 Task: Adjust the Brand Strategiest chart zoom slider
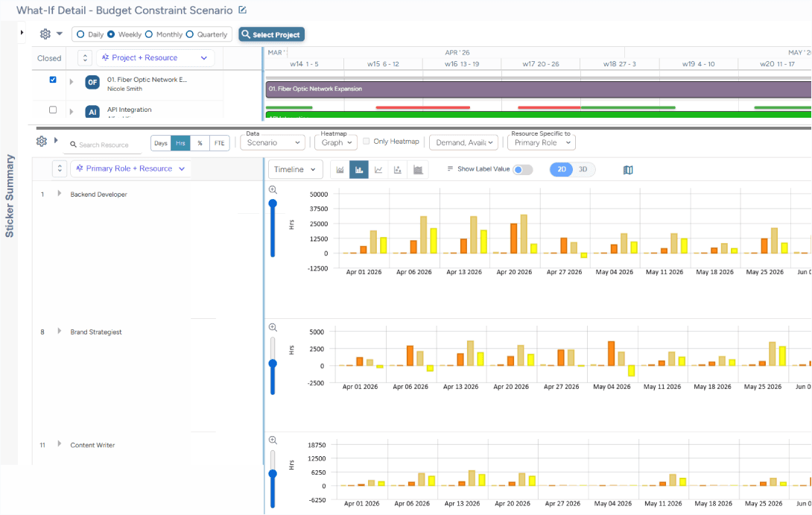(273, 364)
